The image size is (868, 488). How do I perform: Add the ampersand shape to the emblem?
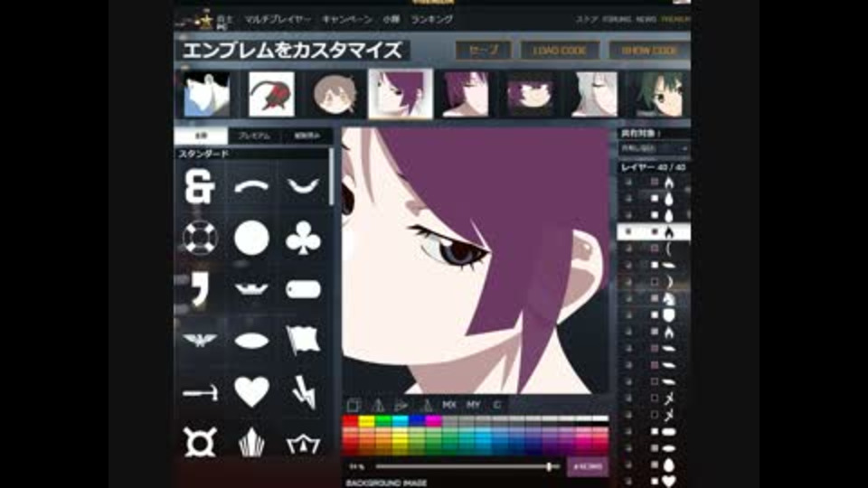coord(199,186)
